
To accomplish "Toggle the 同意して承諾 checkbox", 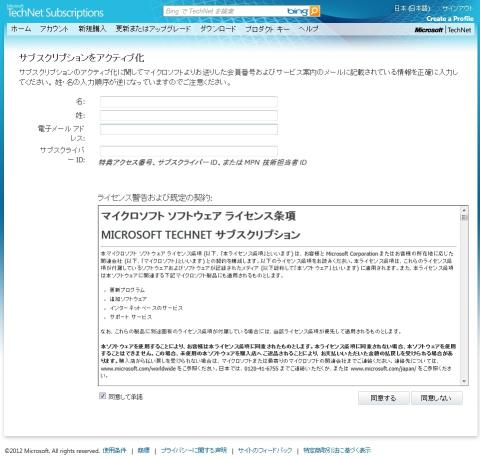I will [102, 396].
